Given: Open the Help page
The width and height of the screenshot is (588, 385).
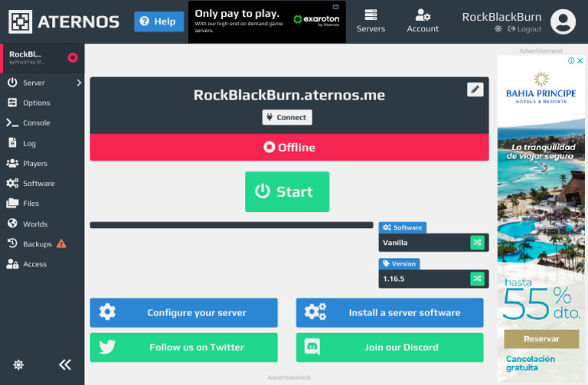Looking at the screenshot, I should pyautogui.click(x=159, y=21).
